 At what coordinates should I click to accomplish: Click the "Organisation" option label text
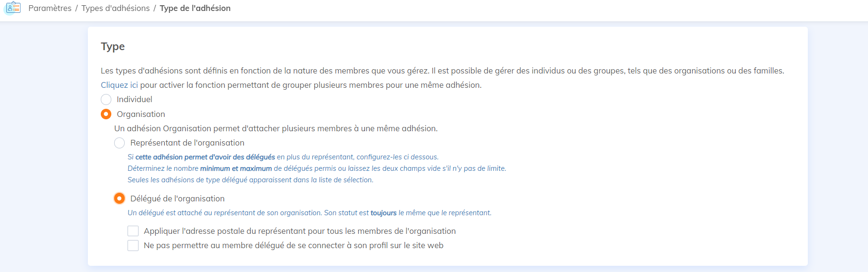(x=141, y=114)
